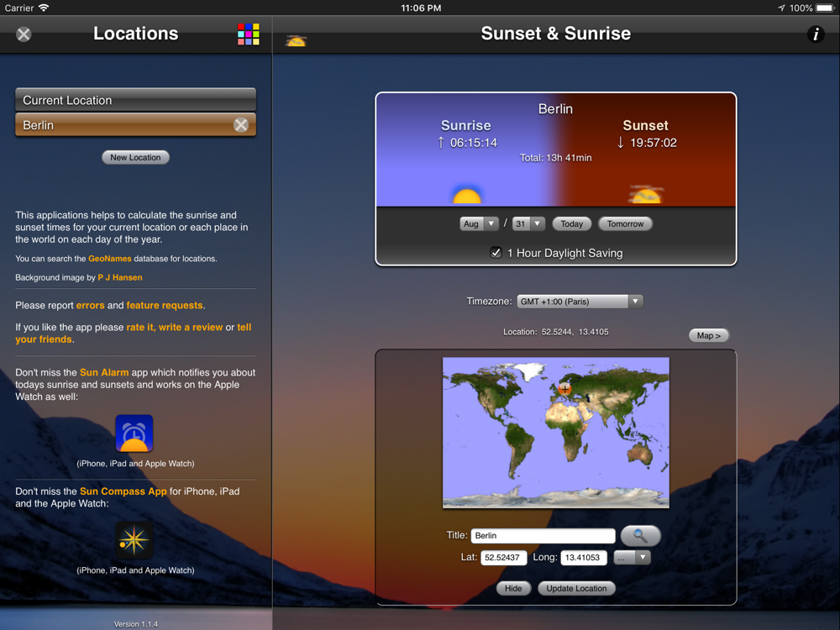Click the Hide button
Image resolution: width=840 pixels, height=630 pixels.
coord(513,588)
